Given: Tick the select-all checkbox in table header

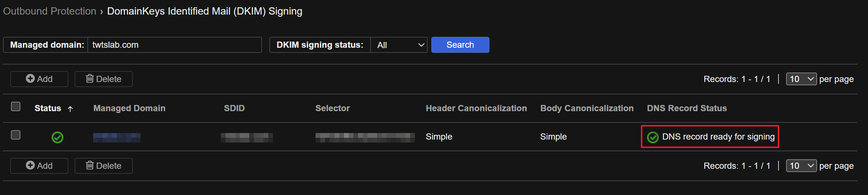Looking at the screenshot, I should 16,107.
